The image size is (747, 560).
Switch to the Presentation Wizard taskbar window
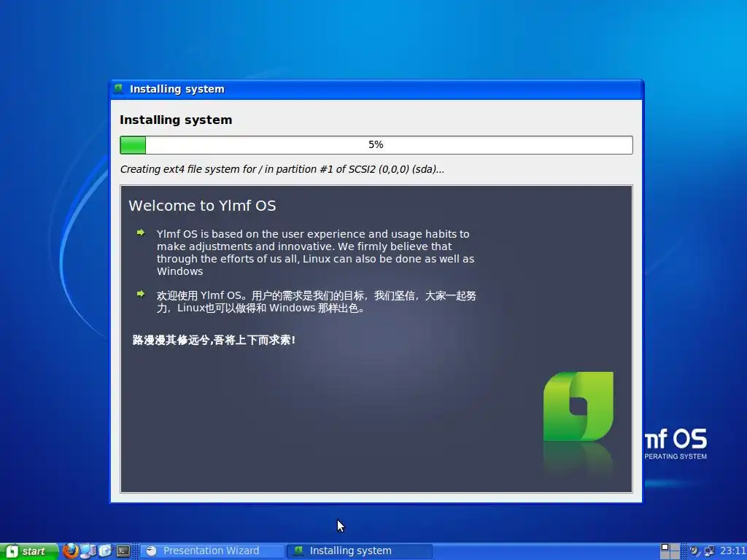pos(212,551)
